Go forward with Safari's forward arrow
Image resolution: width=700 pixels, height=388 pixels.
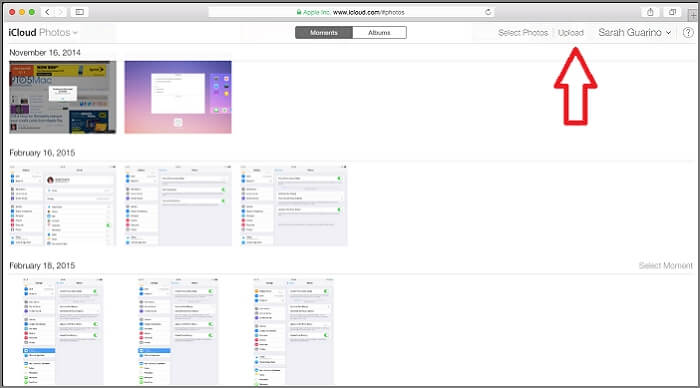(60, 12)
